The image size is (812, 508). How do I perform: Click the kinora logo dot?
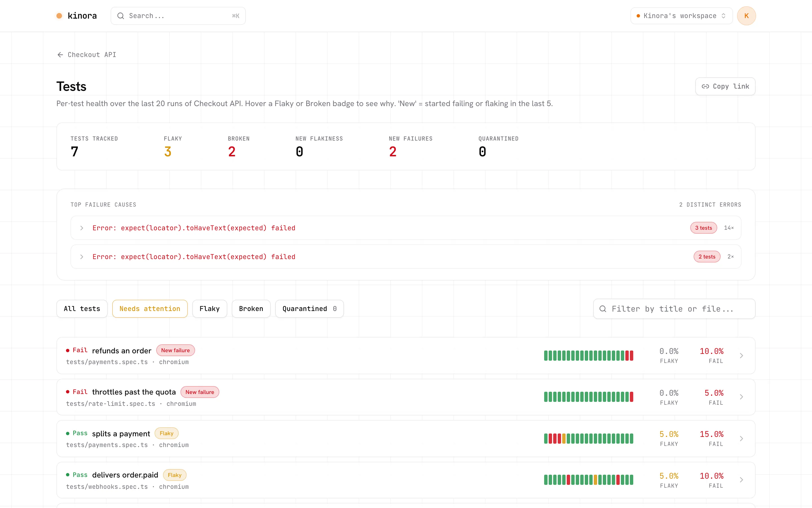pos(59,16)
